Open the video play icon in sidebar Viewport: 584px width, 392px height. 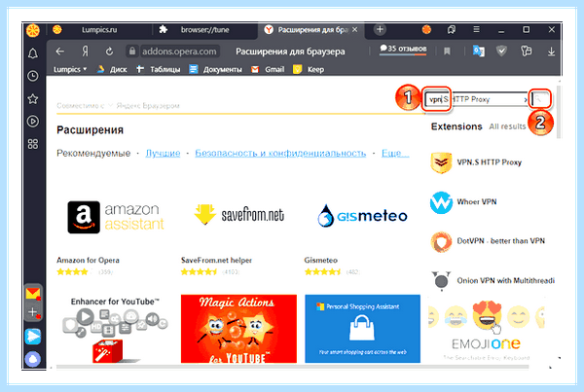tap(33, 122)
